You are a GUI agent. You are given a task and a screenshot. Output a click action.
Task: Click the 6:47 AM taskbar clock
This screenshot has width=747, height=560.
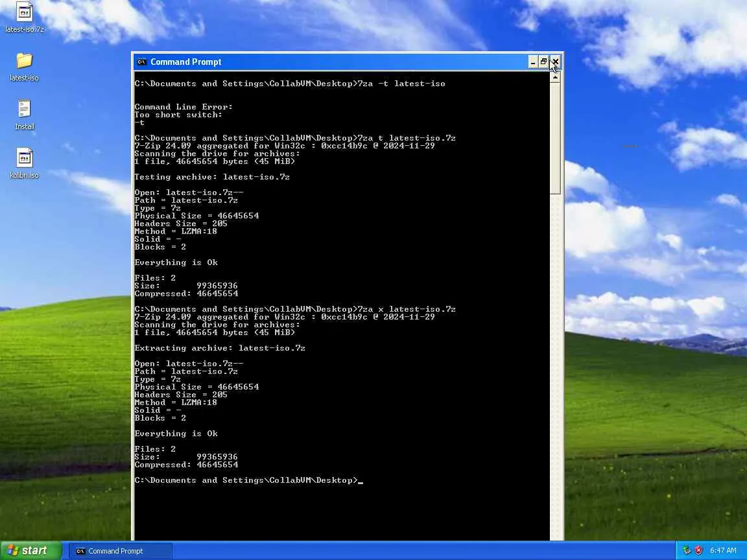723,550
